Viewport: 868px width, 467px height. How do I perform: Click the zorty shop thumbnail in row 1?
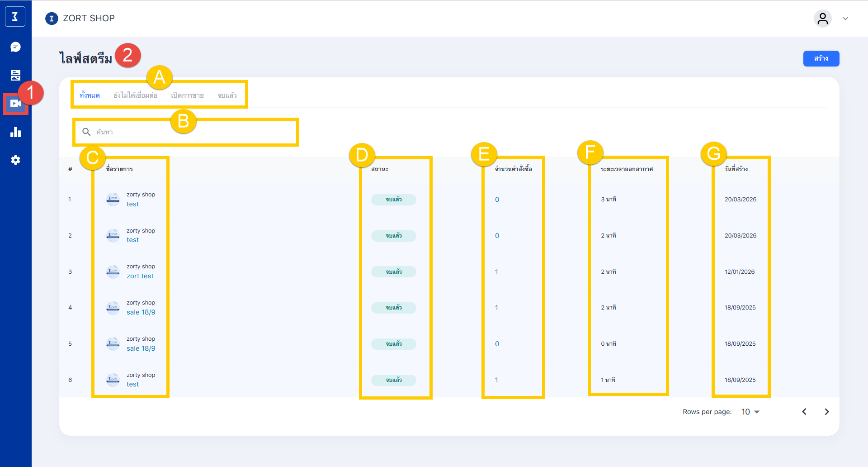point(113,199)
